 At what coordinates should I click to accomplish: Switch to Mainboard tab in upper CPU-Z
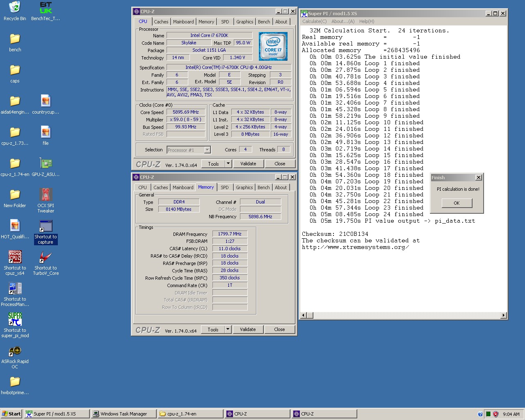[183, 22]
